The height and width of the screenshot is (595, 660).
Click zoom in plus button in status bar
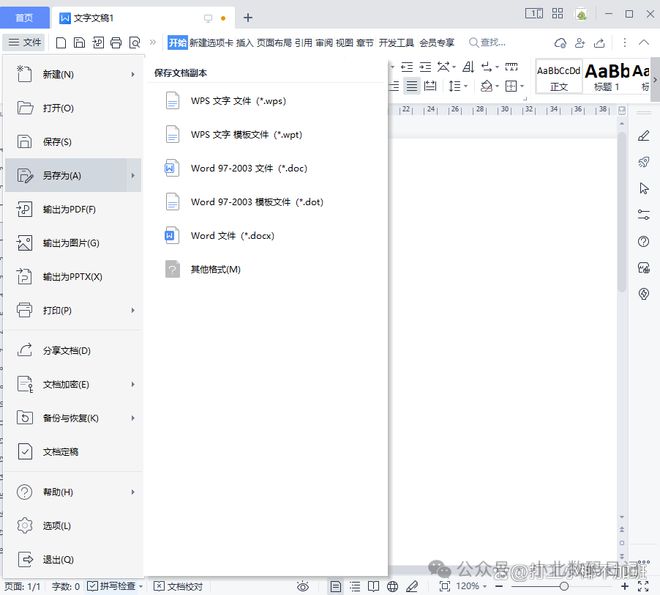(625, 586)
